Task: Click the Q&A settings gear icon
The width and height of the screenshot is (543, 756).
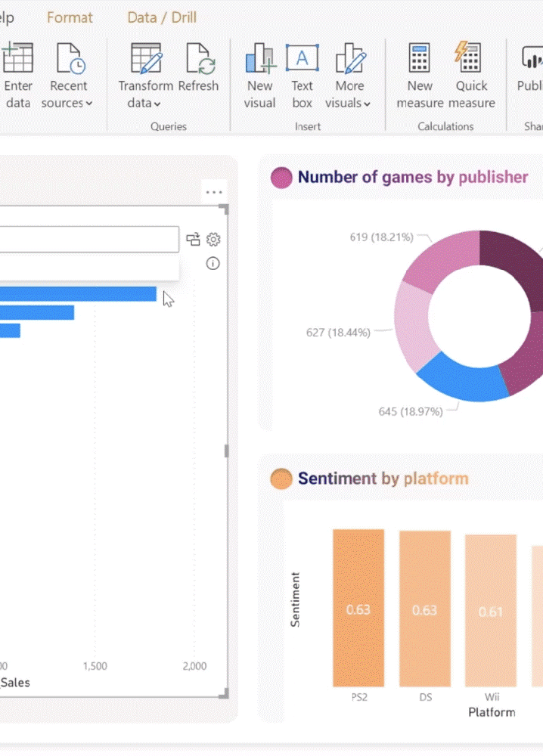Action: pyautogui.click(x=213, y=239)
